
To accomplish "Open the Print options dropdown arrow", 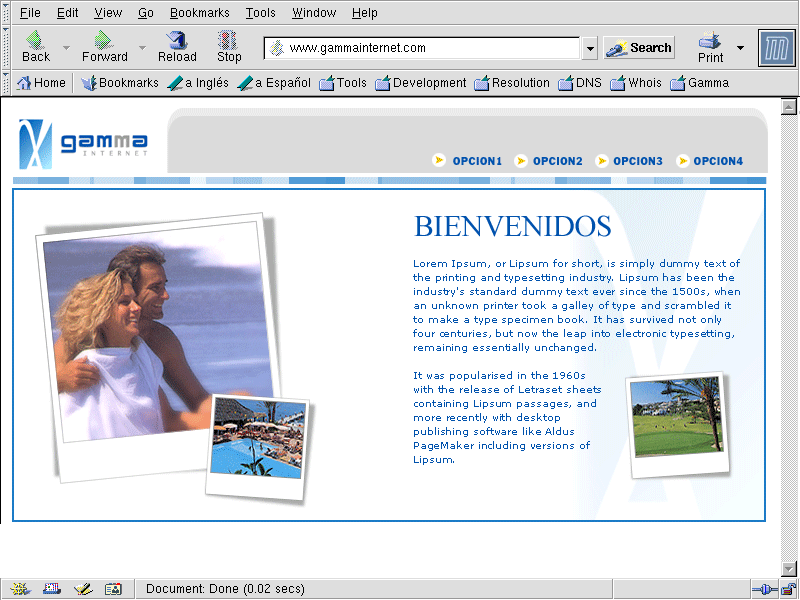I will pos(740,47).
